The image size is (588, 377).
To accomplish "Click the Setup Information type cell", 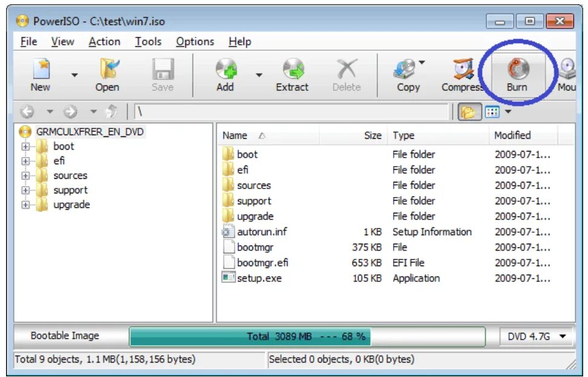I will pos(432,232).
